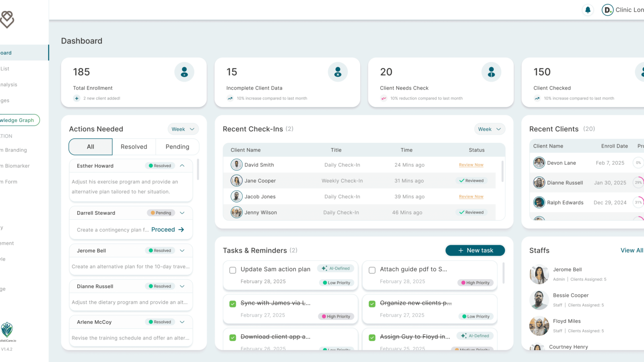The width and height of the screenshot is (644, 362).
Task: Expand Dianne Russell's action card chevron
Action: pyautogui.click(x=182, y=286)
